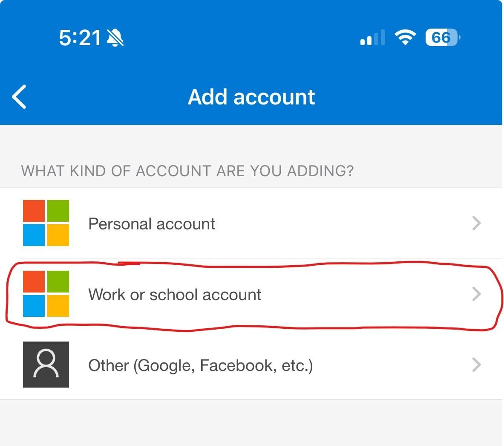Tap the empty gray area below the list

pyautogui.click(x=251, y=423)
